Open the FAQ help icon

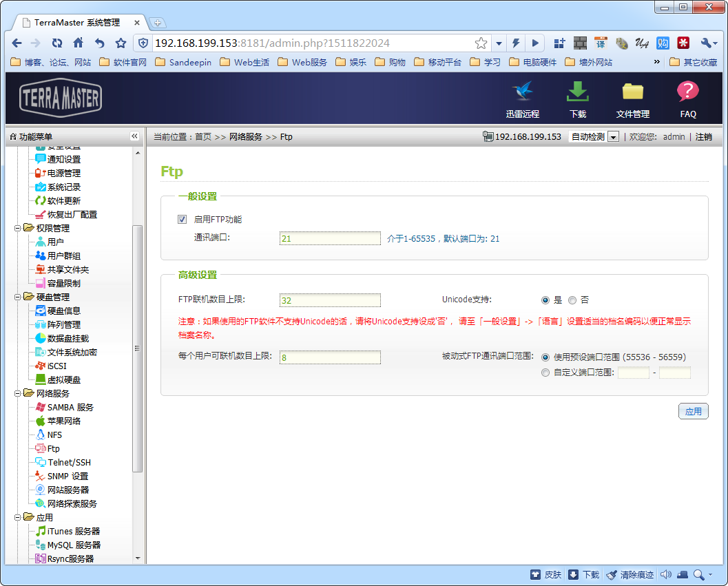pos(687,98)
